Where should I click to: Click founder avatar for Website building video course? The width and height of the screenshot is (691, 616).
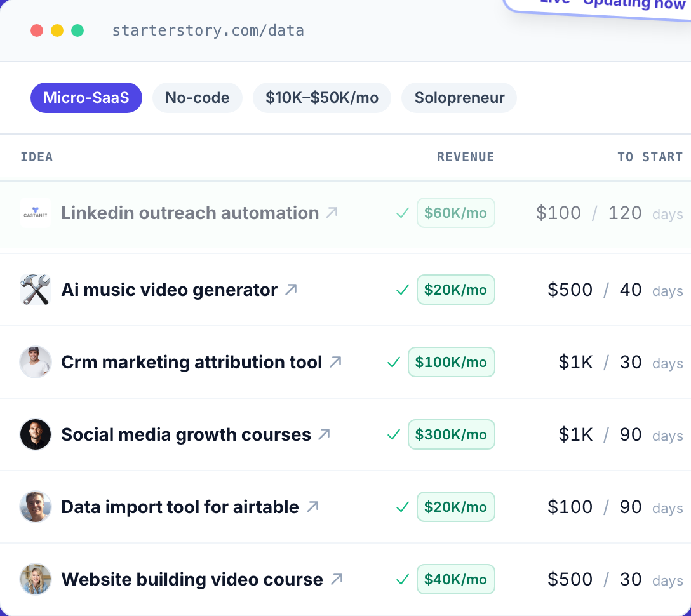36,579
